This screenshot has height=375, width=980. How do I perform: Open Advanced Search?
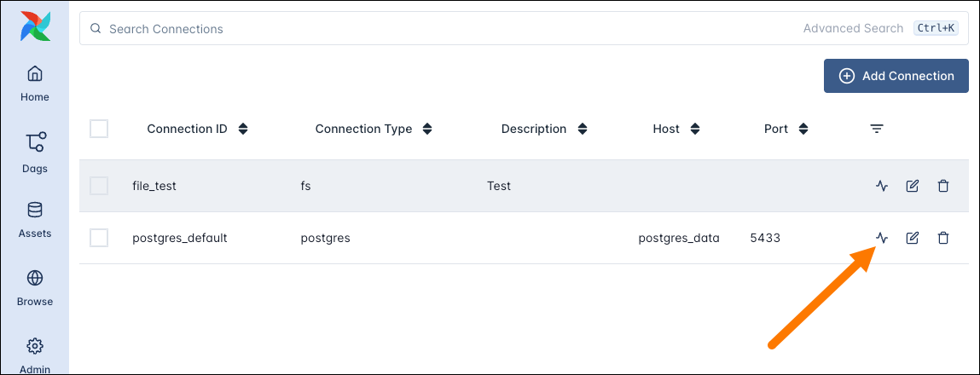click(853, 28)
